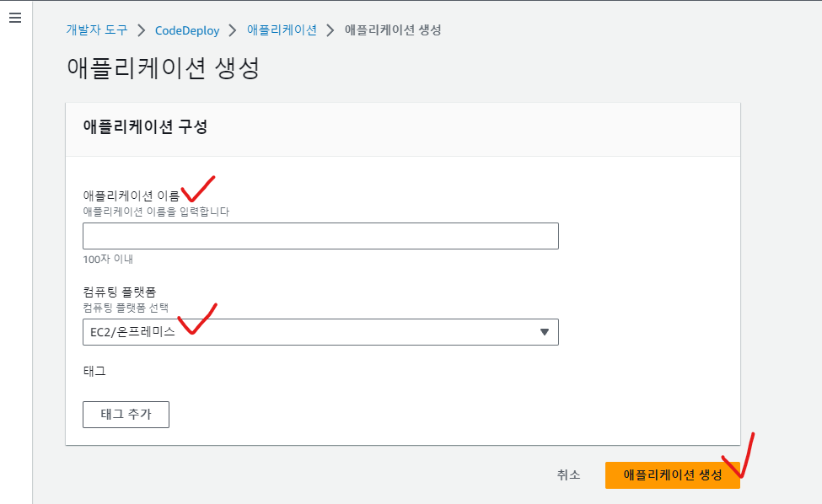Click the 100자 이내 hint text
Screen dimensions: 822x504
pyautogui.click(x=108, y=259)
